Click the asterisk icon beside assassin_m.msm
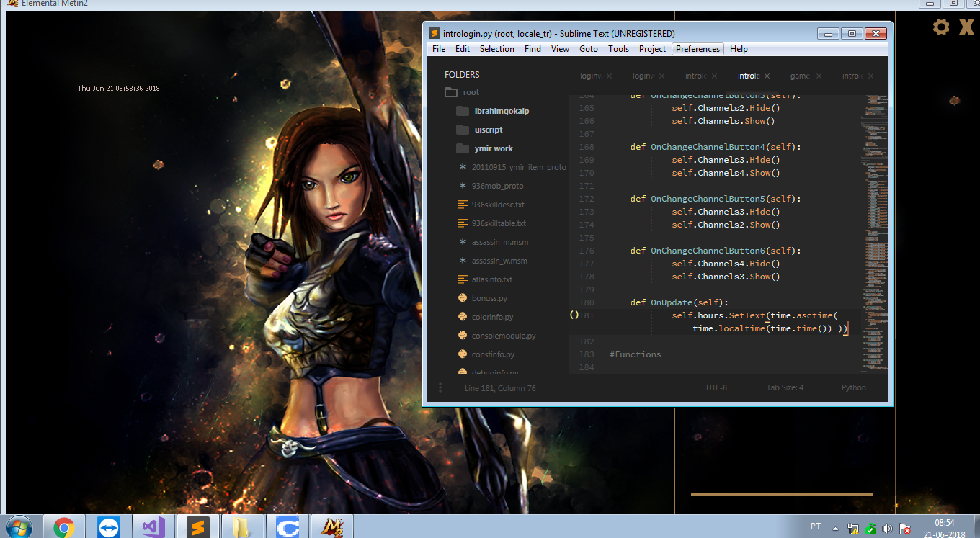The image size is (980, 538). [x=463, y=242]
